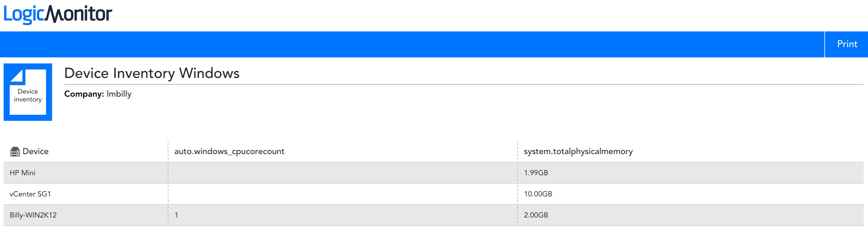Click the vCenter SG1 device name

(30, 194)
